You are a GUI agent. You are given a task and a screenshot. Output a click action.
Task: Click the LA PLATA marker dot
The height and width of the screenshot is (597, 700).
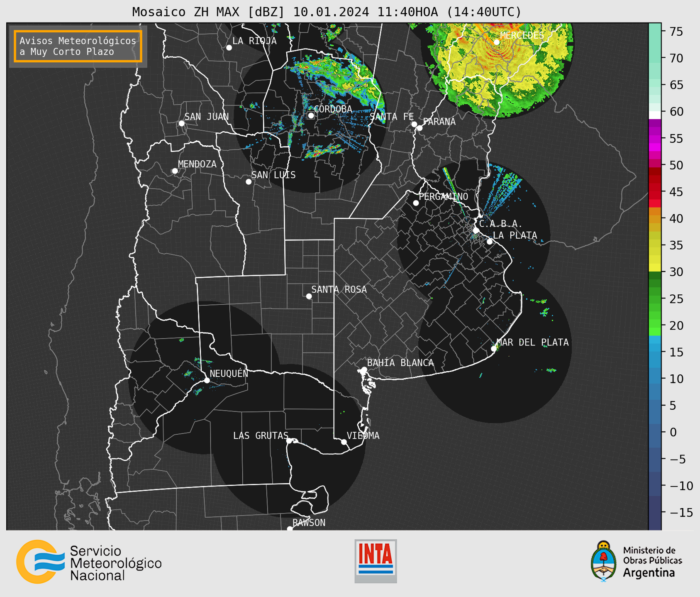pyautogui.click(x=490, y=242)
